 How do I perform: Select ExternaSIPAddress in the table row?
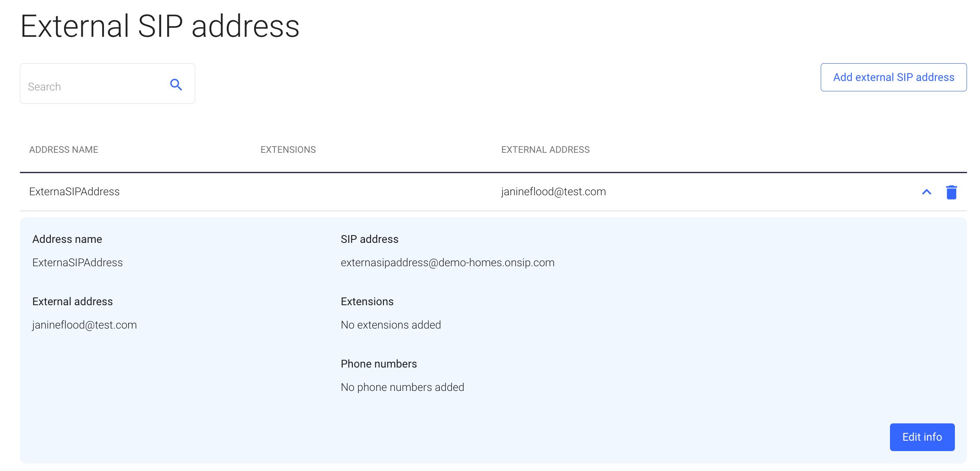(x=74, y=192)
